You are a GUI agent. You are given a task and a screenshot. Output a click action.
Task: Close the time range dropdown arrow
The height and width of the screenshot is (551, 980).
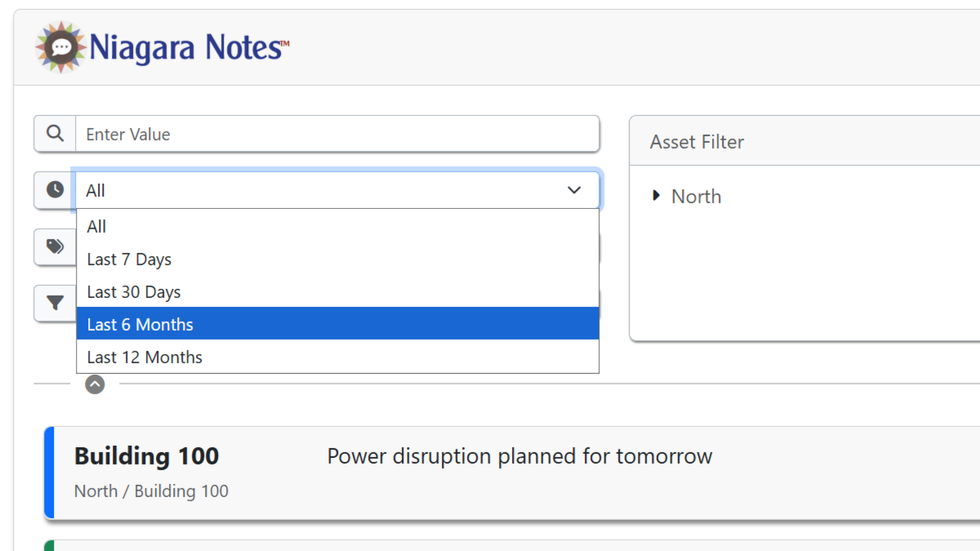point(574,190)
